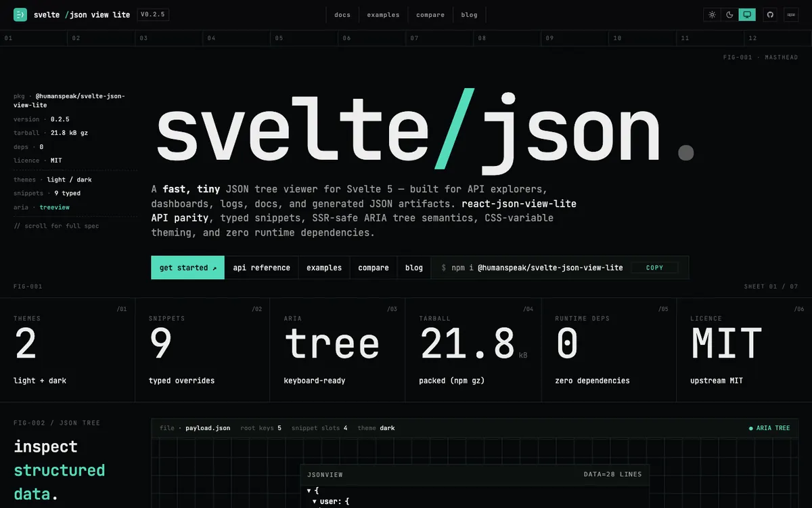The height and width of the screenshot is (508, 812).
Task: Open the npm package icon in the header
Action: tap(790, 14)
